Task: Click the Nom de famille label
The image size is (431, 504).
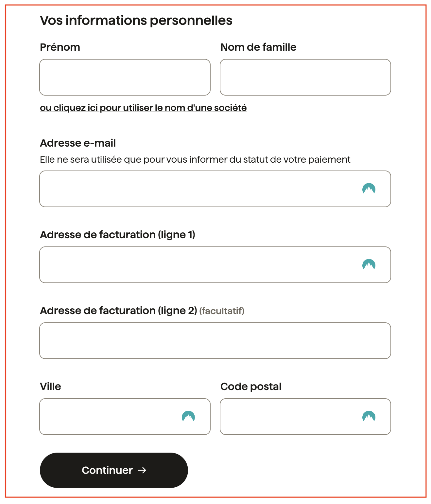Action: click(258, 47)
